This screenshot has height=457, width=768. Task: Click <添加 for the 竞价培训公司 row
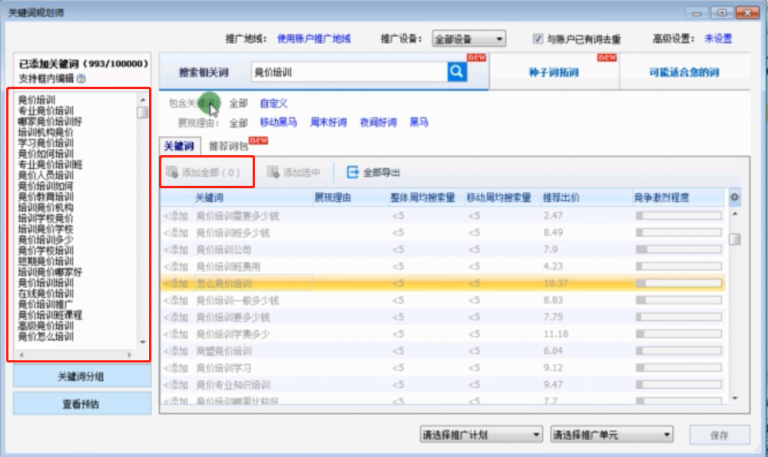point(175,249)
